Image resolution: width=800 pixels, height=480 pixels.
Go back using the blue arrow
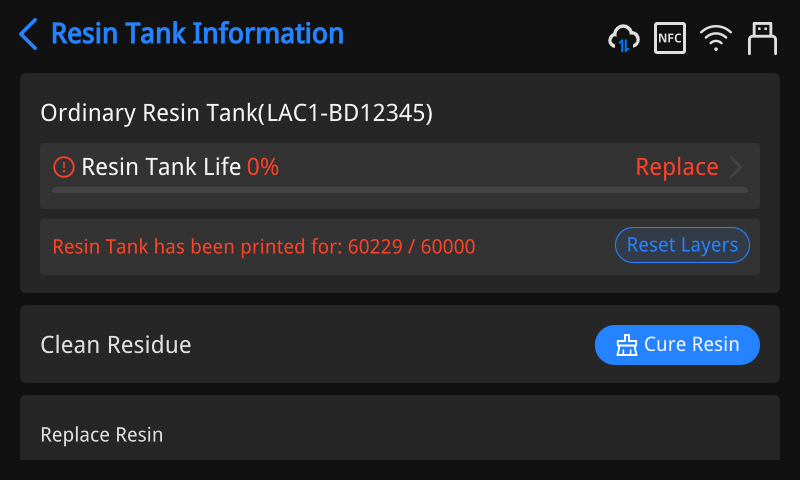click(x=28, y=34)
